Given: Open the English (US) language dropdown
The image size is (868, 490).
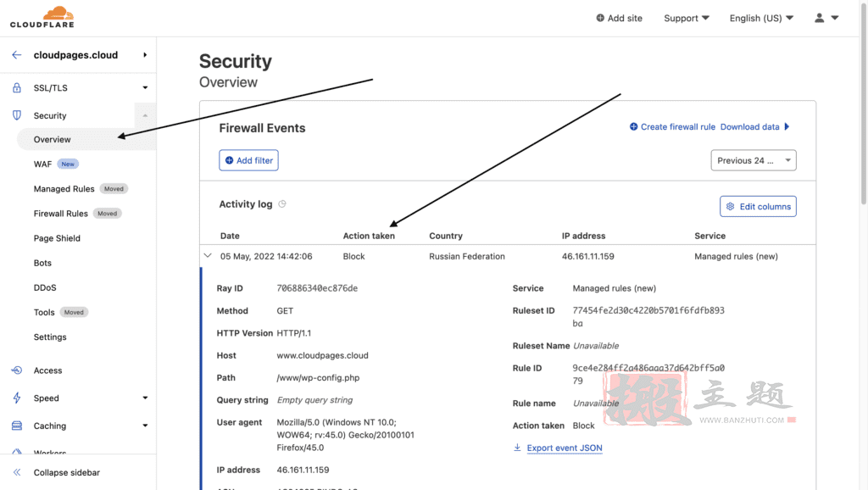Looking at the screenshot, I should click(x=761, y=18).
